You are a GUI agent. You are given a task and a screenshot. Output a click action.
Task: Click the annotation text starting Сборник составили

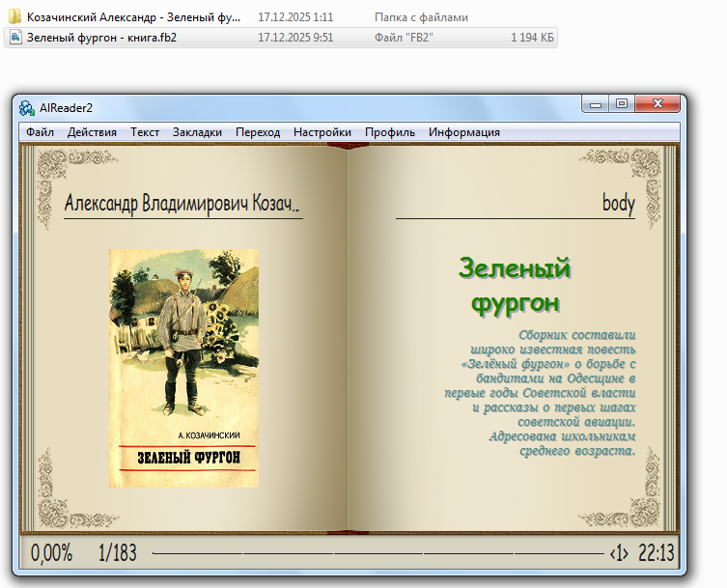(x=540, y=393)
